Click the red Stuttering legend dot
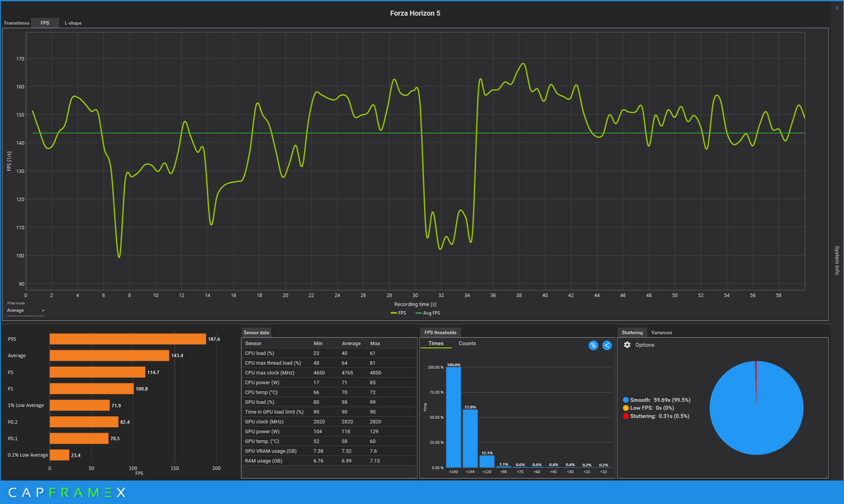The height and width of the screenshot is (504, 844). coord(626,416)
